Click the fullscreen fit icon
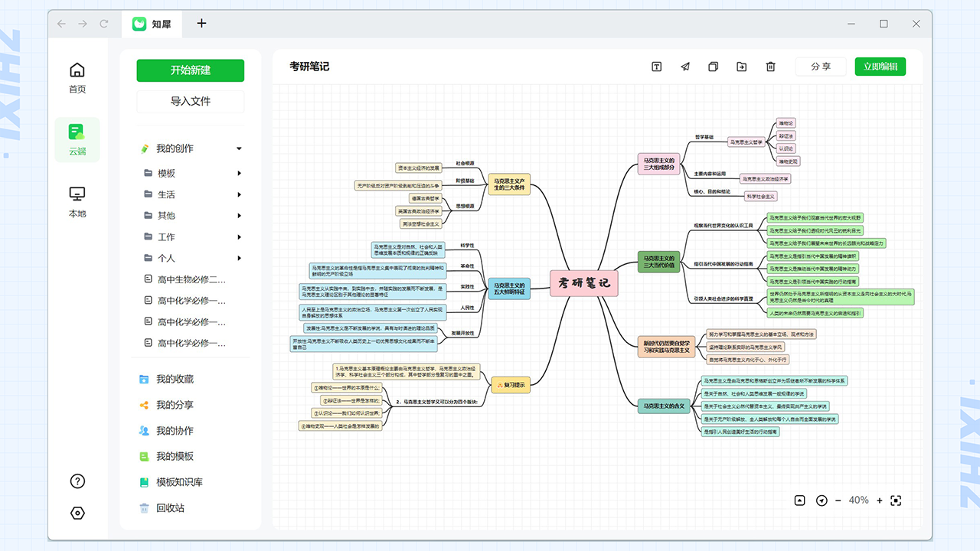This screenshot has width=980, height=551. point(897,500)
